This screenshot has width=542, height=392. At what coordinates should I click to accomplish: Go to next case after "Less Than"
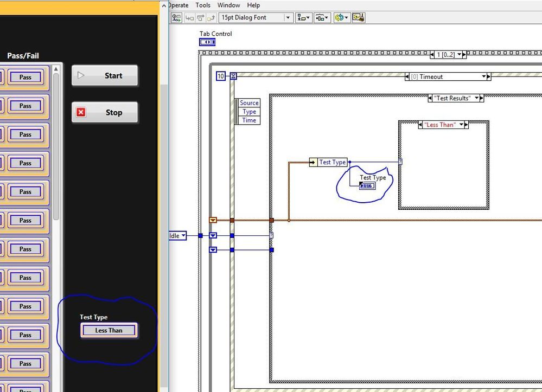pyautogui.click(x=466, y=125)
